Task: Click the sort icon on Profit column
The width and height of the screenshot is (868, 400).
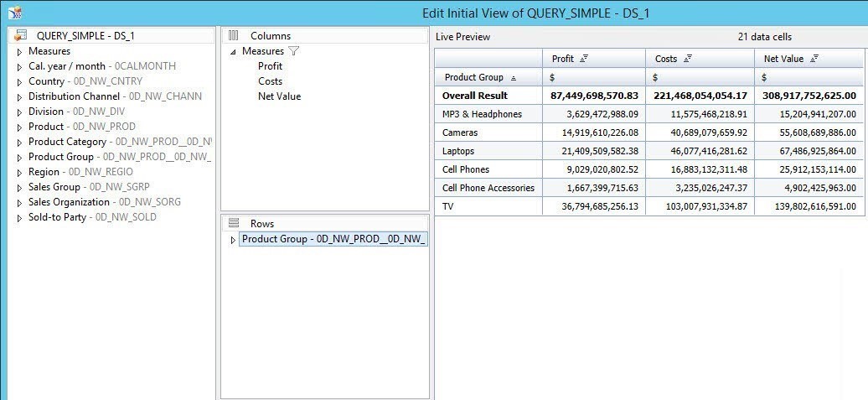Action: click(584, 59)
